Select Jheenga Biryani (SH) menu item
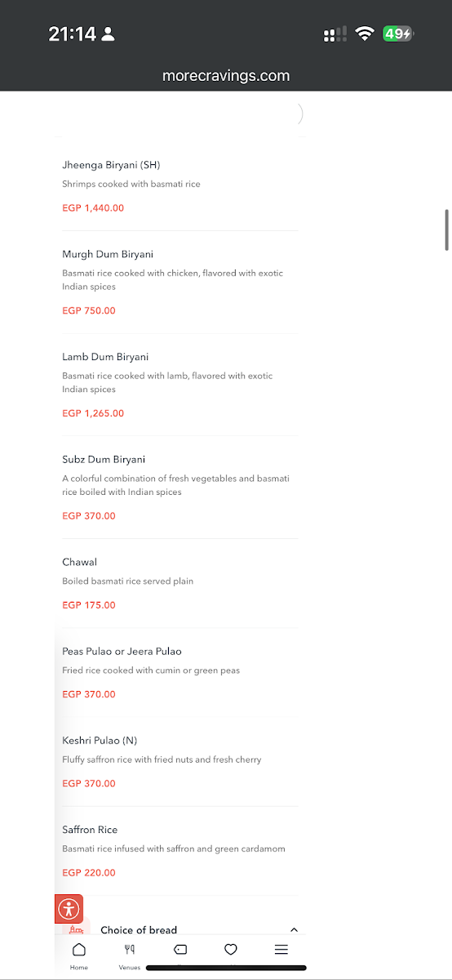 (x=180, y=186)
